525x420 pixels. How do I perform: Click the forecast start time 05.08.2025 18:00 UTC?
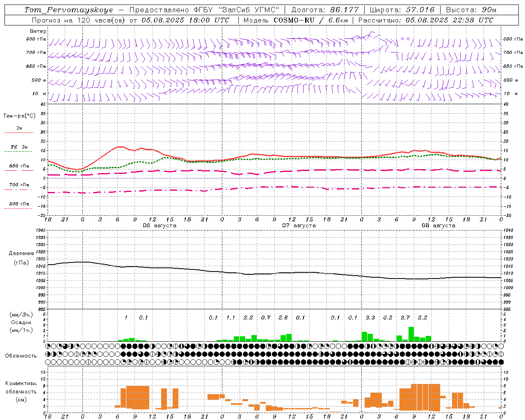(x=185, y=20)
